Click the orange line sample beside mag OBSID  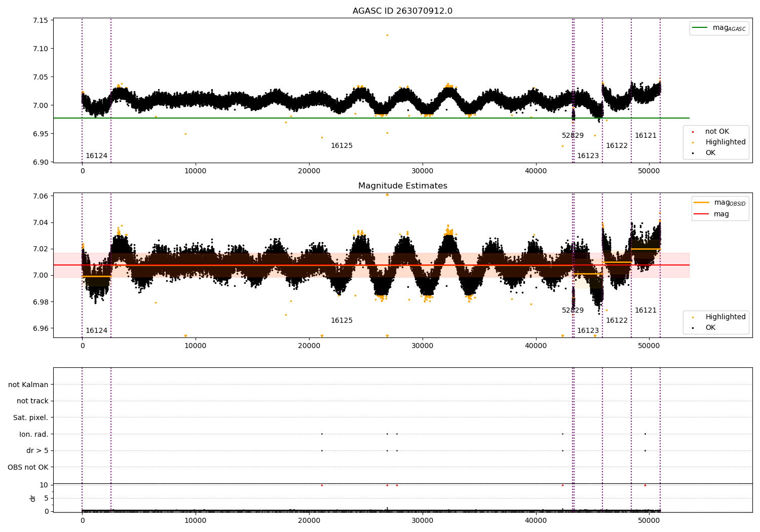(x=702, y=203)
